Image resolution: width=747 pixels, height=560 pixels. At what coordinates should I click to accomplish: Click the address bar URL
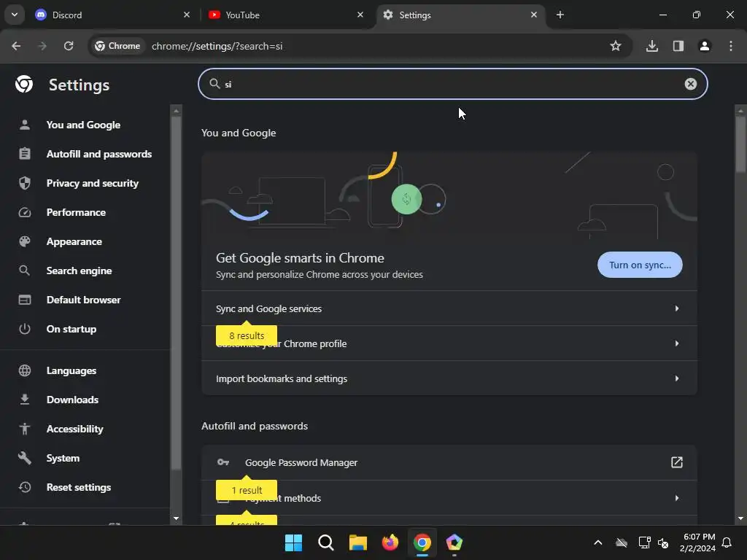(217, 46)
